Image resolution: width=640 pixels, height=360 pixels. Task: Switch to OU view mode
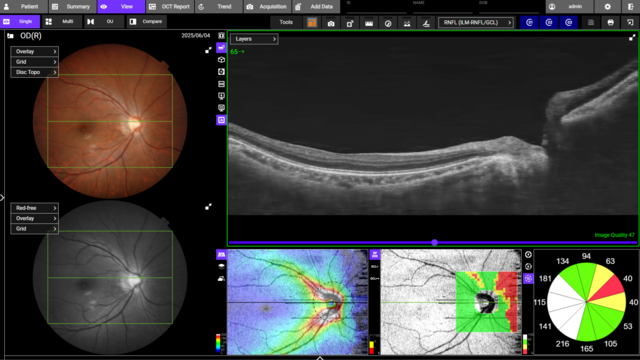[x=104, y=22]
